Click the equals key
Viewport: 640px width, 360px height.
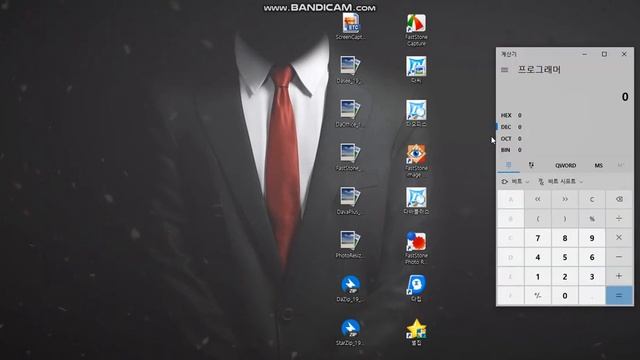click(619, 296)
